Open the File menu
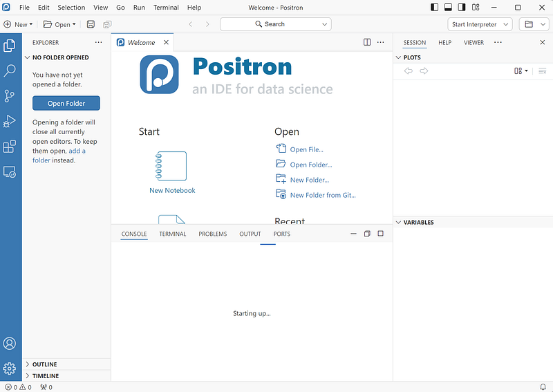The height and width of the screenshot is (392, 553). click(x=24, y=8)
